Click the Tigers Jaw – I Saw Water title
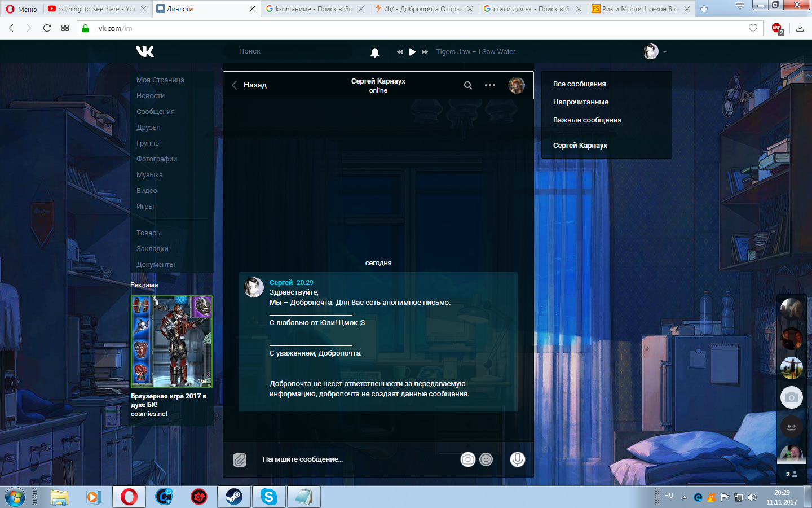This screenshot has height=508, width=812. coord(475,52)
